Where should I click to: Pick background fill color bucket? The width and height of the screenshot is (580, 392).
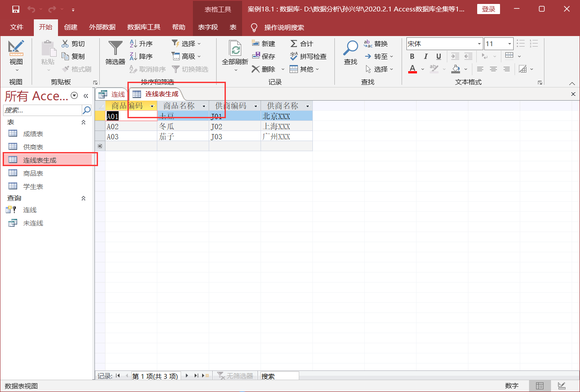[456, 69]
